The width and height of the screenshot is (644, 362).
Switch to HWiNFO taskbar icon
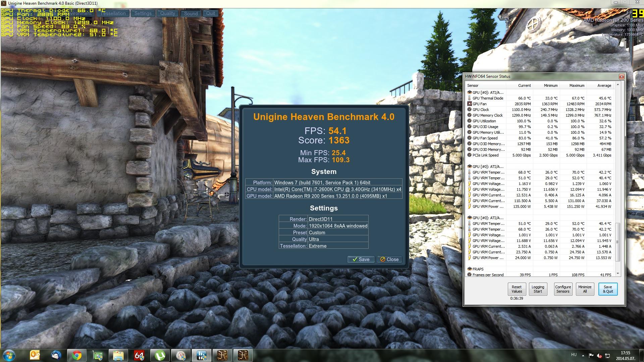(202, 355)
